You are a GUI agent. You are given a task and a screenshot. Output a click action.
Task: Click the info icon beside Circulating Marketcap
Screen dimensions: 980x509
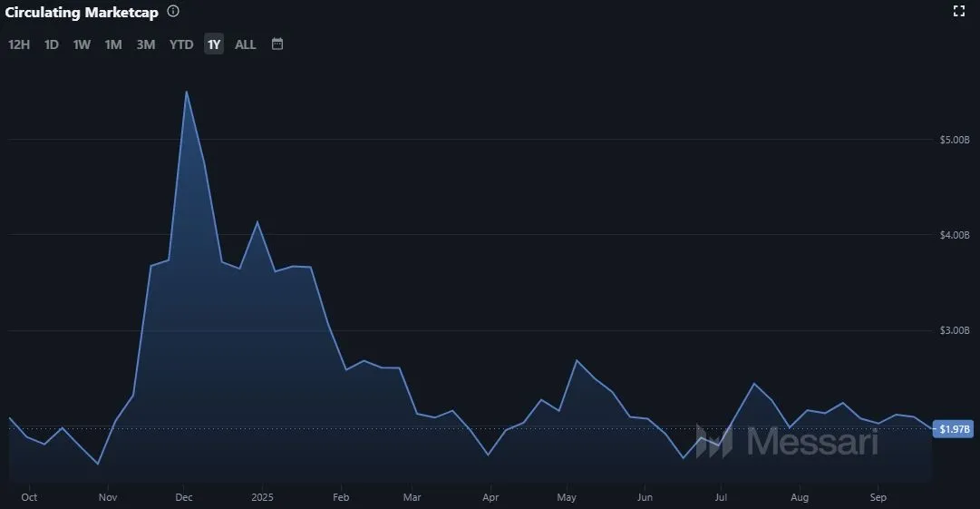[173, 12]
